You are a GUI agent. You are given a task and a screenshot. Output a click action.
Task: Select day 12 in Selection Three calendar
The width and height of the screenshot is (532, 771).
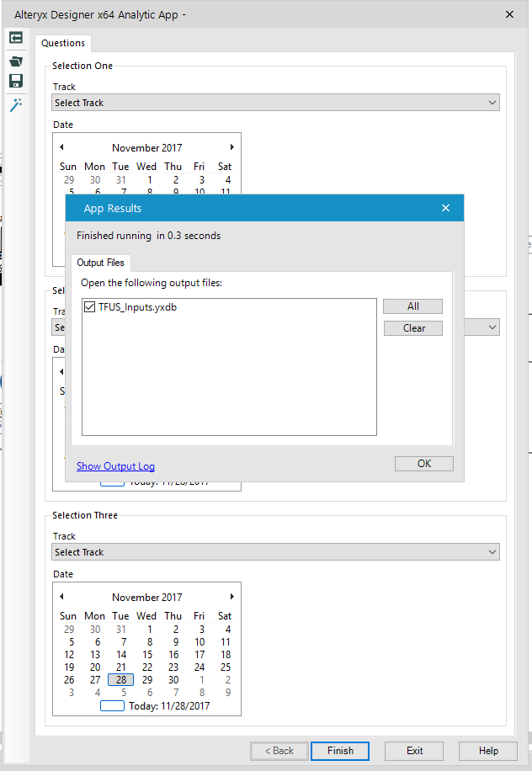[69, 655]
